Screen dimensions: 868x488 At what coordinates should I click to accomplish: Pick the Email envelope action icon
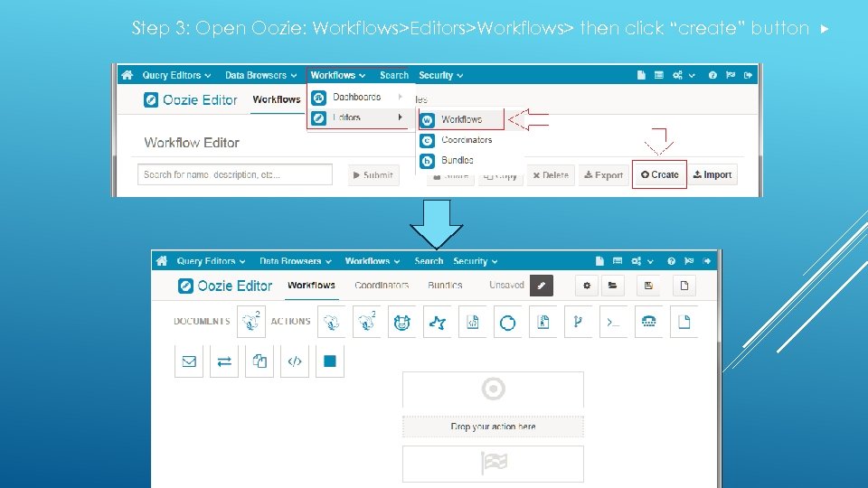pyautogui.click(x=189, y=361)
